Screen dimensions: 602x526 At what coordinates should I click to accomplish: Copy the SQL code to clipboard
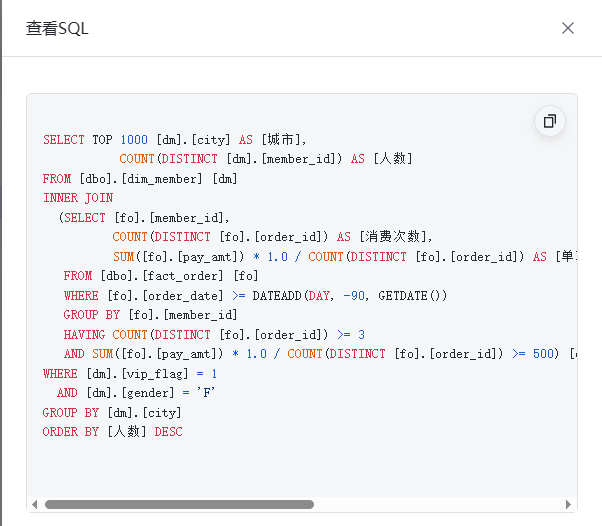pos(549,121)
